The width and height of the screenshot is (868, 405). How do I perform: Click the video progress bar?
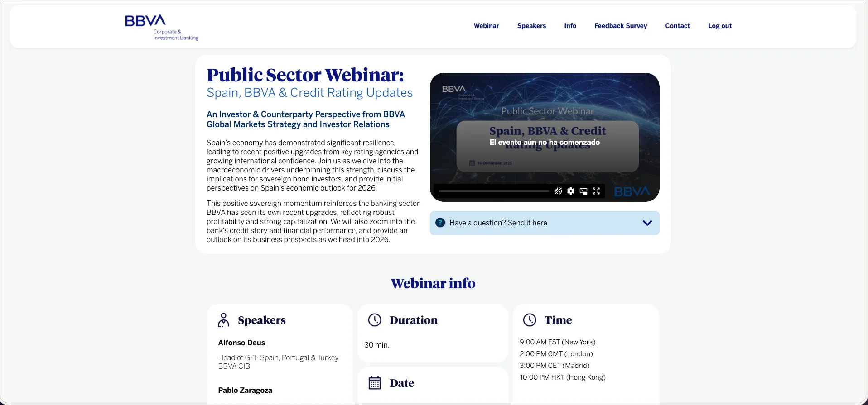tap(493, 191)
